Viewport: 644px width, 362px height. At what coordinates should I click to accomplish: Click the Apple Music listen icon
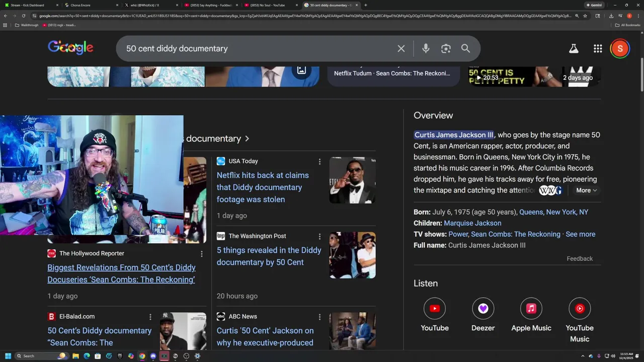[531, 309]
